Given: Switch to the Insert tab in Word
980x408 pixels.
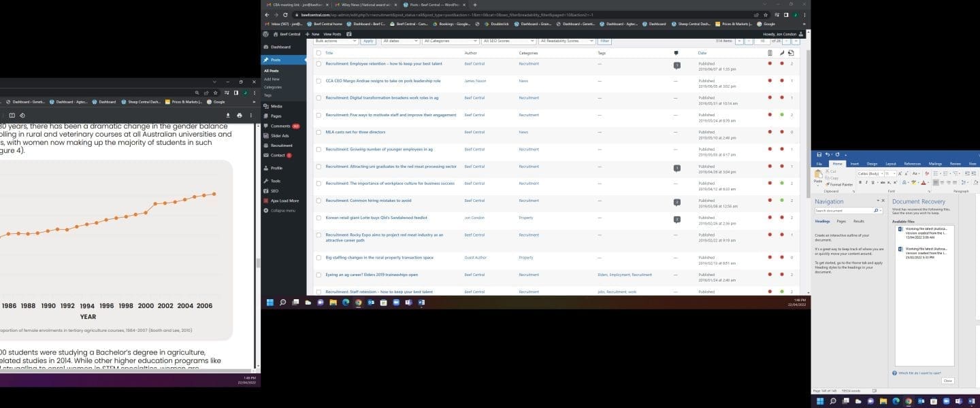Looking at the screenshot, I should (x=854, y=163).
